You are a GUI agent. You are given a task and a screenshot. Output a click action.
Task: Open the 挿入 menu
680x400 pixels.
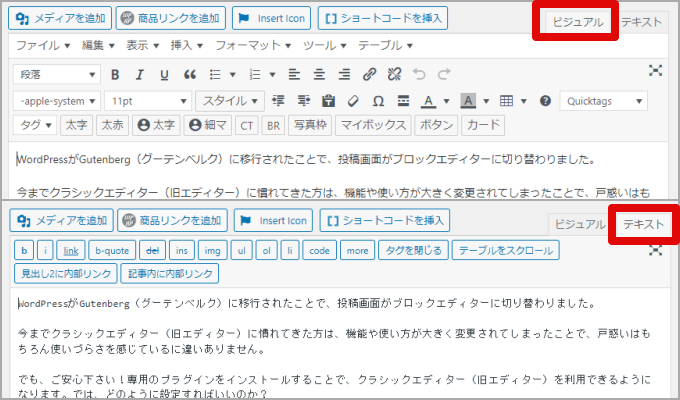[x=187, y=45]
